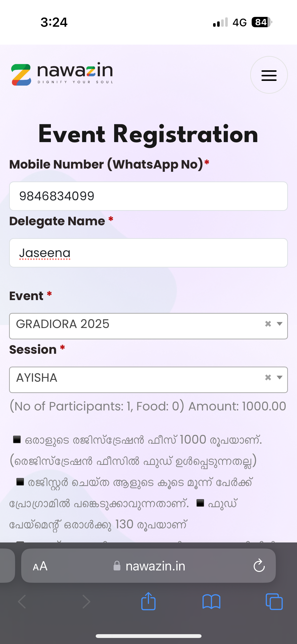Reload the page in Safari
Image resolution: width=297 pixels, height=644 pixels.
(x=259, y=566)
